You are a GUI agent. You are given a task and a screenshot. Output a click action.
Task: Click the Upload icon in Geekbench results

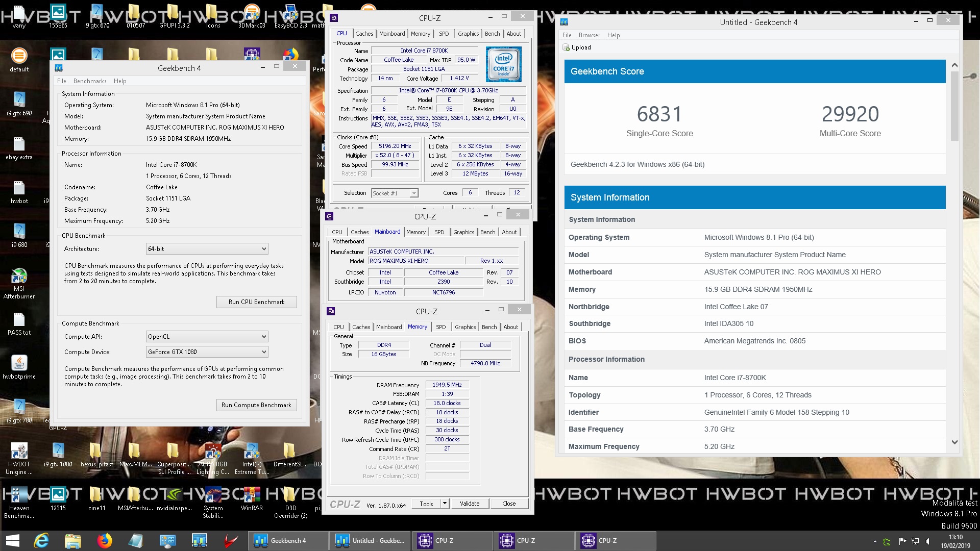tap(566, 47)
